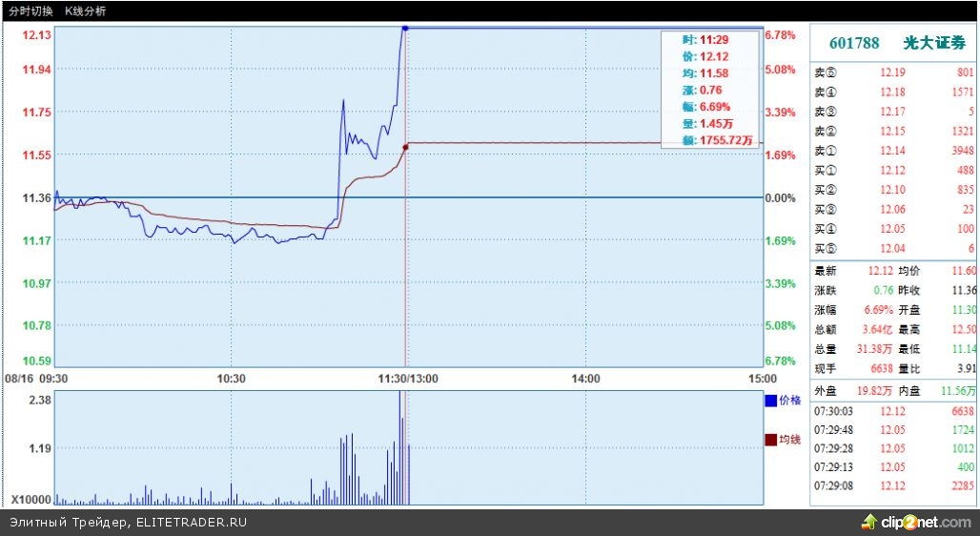980x536 pixels.
Task: Open the K线分析 tab
Action: 86,10
